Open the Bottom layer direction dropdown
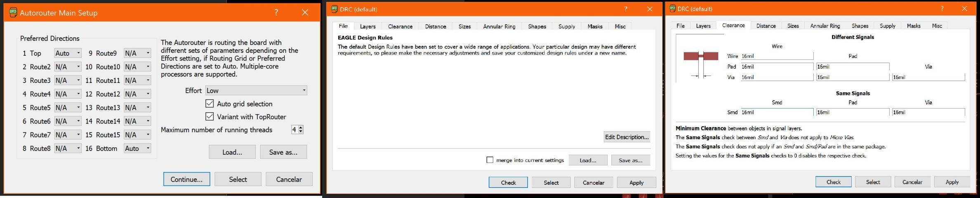This screenshot has width=980, height=198. click(137, 148)
